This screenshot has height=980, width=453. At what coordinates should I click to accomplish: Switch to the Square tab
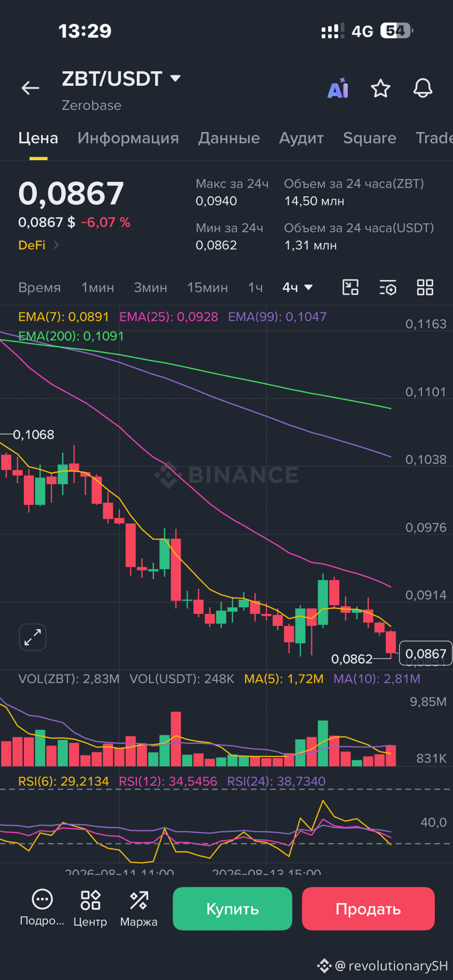pyautogui.click(x=369, y=138)
